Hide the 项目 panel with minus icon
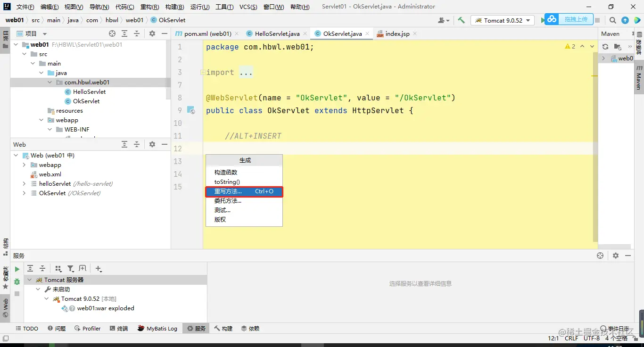This screenshot has width=644, height=347. (x=164, y=33)
